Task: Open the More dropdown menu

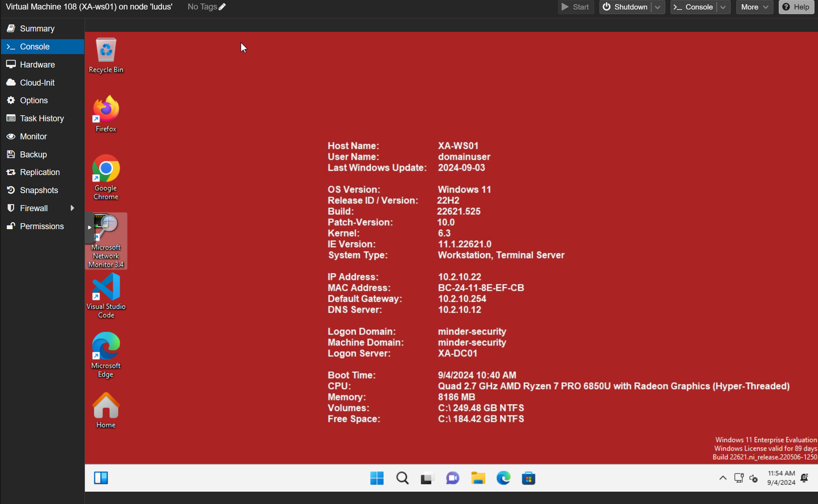Action: click(754, 7)
